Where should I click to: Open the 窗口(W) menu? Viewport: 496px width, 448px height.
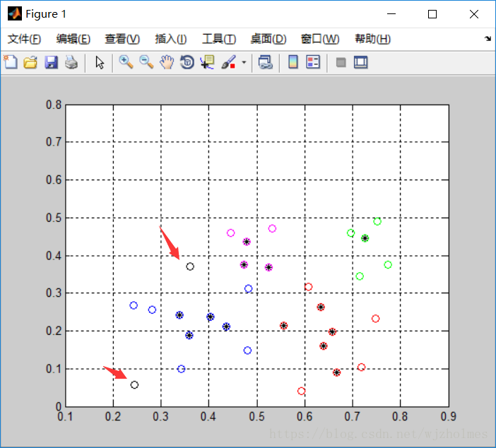click(320, 39)
